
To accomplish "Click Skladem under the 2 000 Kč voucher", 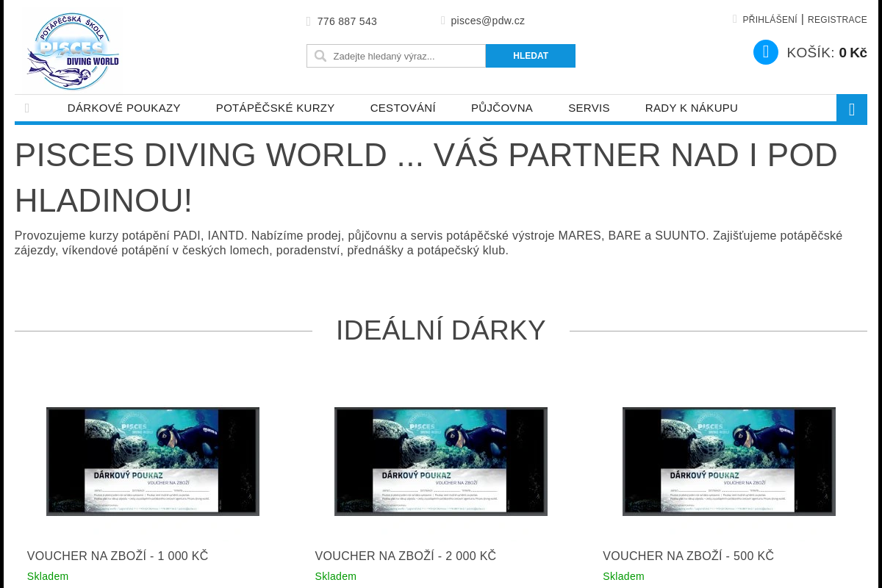I will [336, 576].
